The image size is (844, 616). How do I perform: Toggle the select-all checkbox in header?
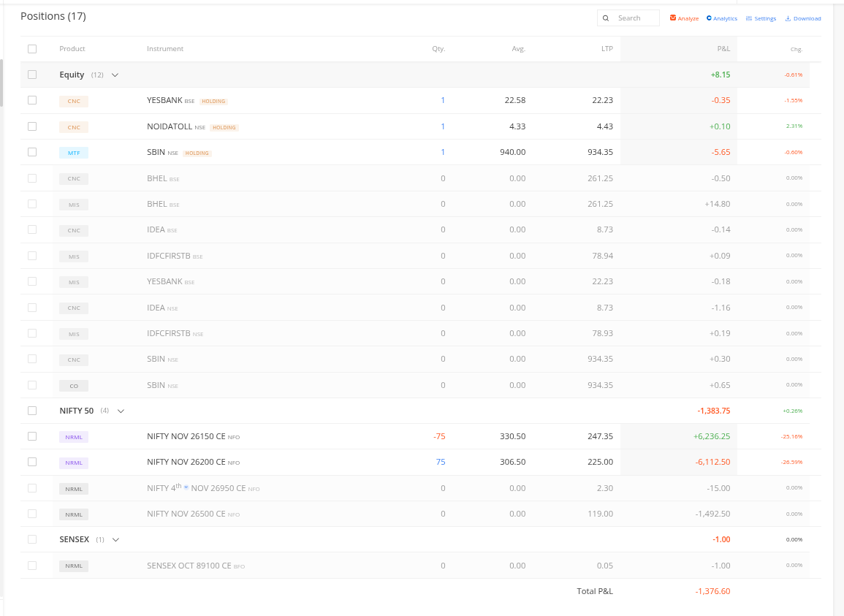tap(32, 49)
